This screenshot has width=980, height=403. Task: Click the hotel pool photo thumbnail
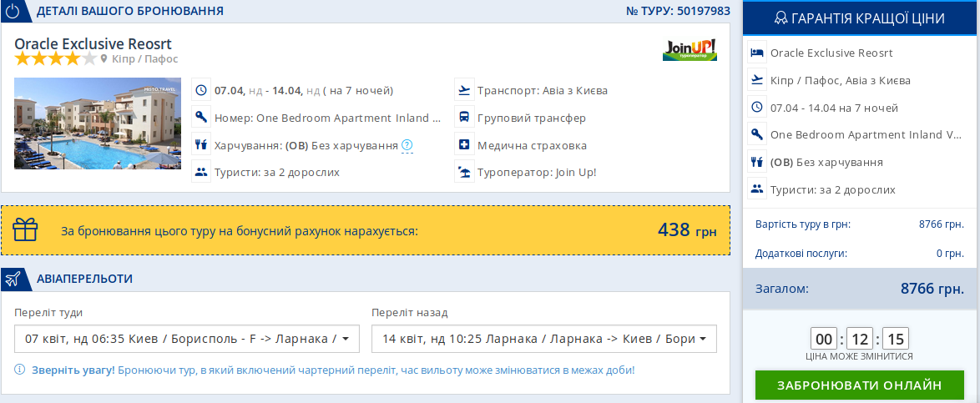pos(98,123)
